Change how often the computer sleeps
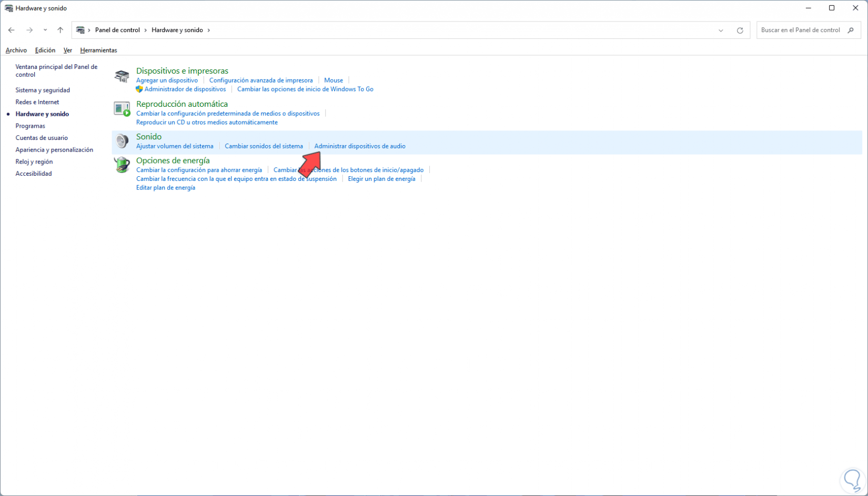This screenshot has height=496, width=868. pos(236,179)
